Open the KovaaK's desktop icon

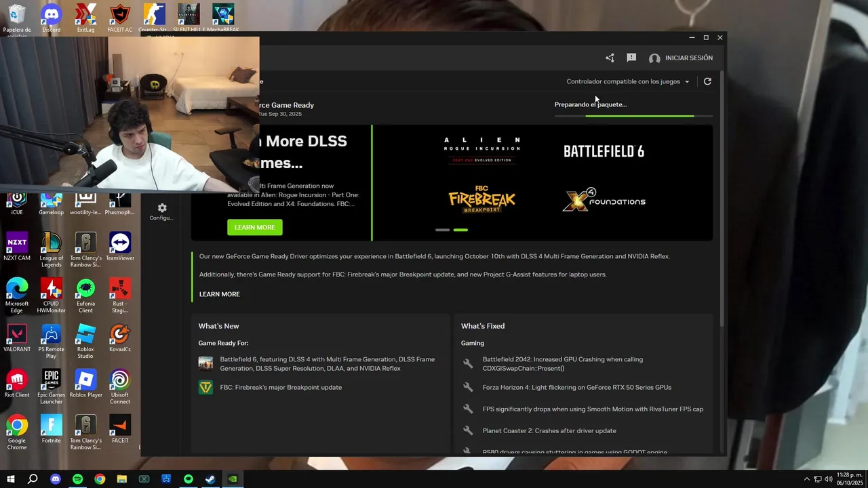pos(120,338)
